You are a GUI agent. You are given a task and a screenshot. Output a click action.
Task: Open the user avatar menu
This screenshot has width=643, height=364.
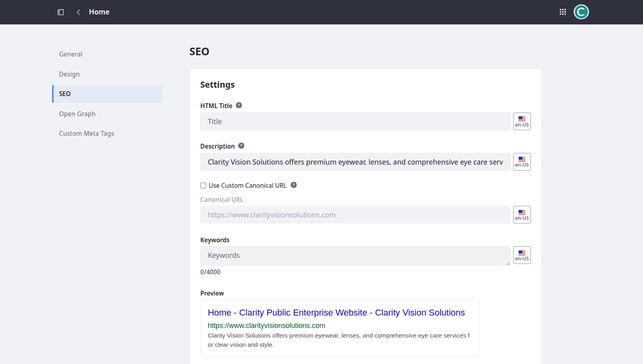point(581,12)
